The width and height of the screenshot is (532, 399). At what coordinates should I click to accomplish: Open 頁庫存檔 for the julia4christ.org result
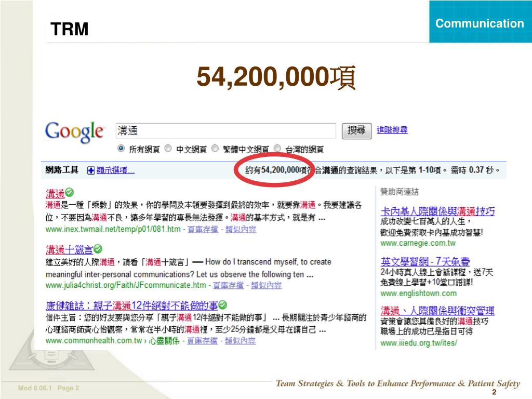pos(229,285)
